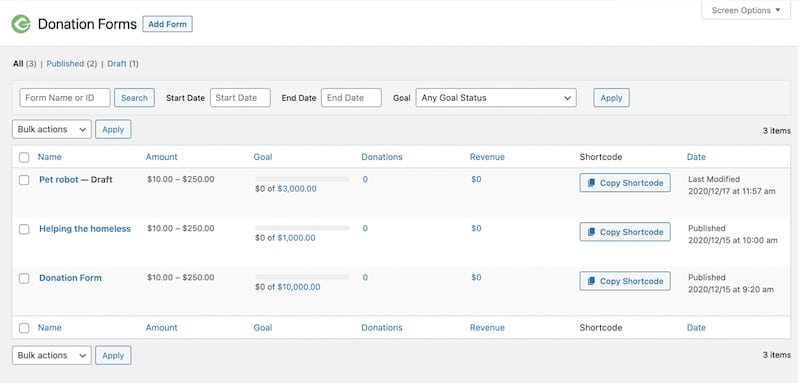Click $0 revenue for Donation Form
Screen dimensions: 800x383
[476, 278]
